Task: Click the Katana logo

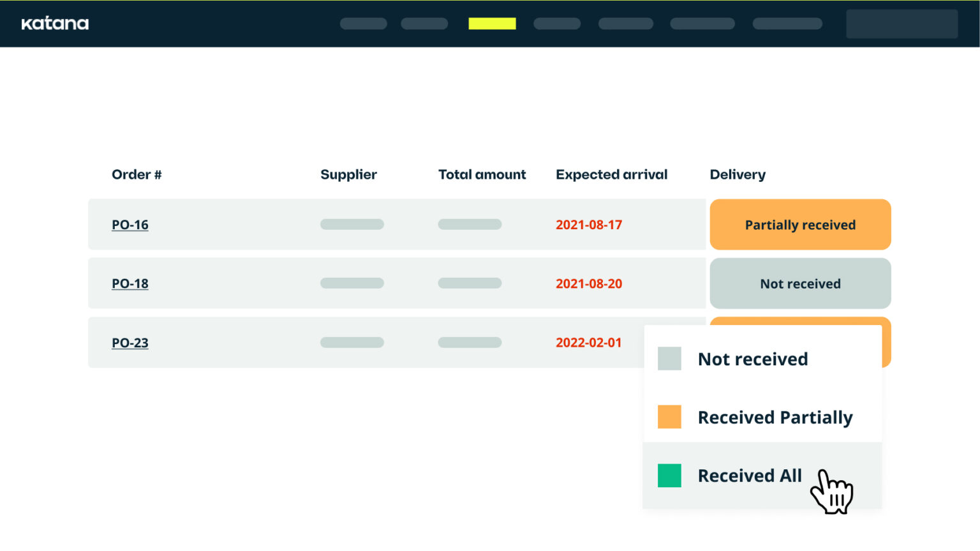Action: click(x=56, y=23)
